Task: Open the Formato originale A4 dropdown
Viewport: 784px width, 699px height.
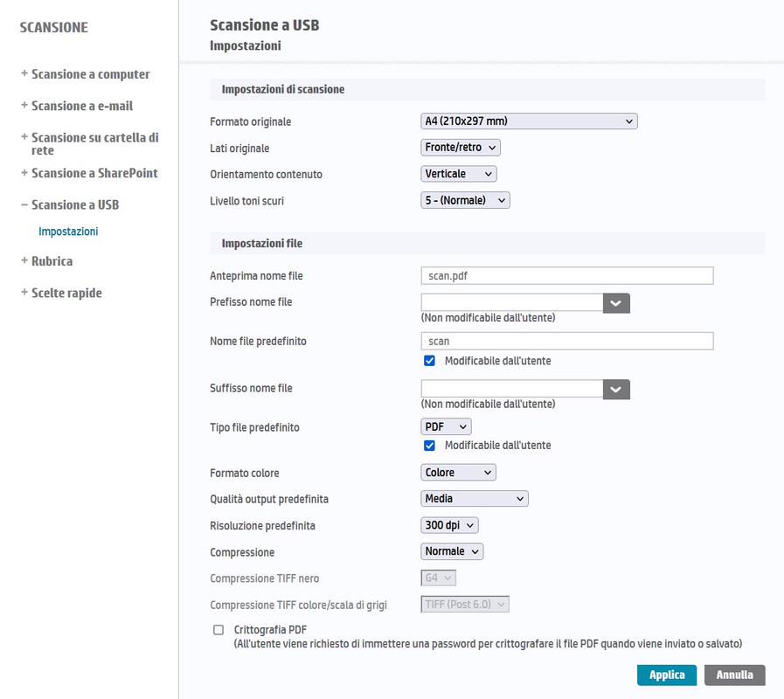Action: pos(529,121)
